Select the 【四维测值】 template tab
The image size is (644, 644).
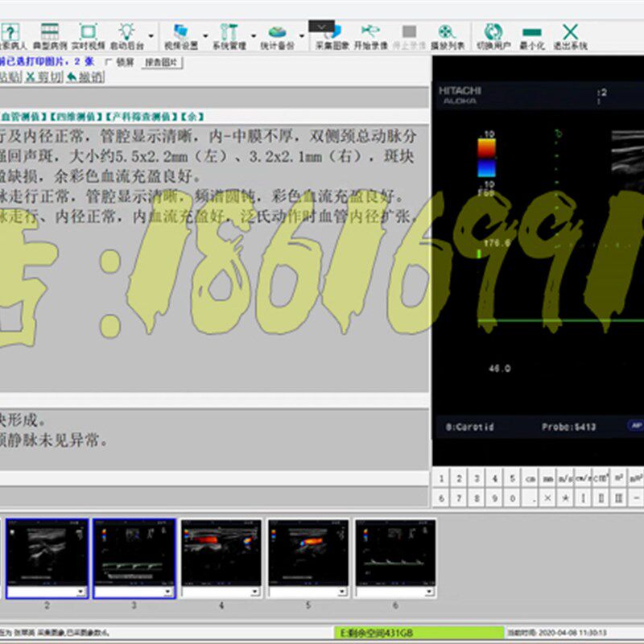76,117
